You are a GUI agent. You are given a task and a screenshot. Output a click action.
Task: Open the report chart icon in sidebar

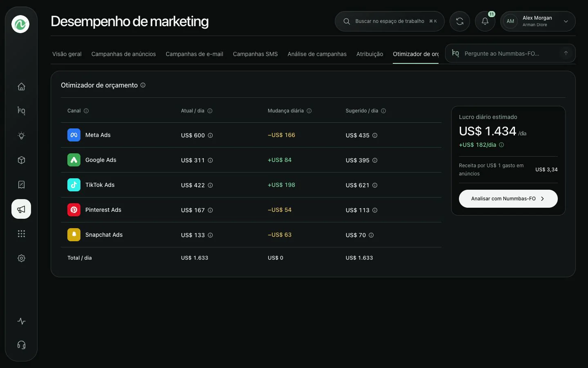point(21,185)
